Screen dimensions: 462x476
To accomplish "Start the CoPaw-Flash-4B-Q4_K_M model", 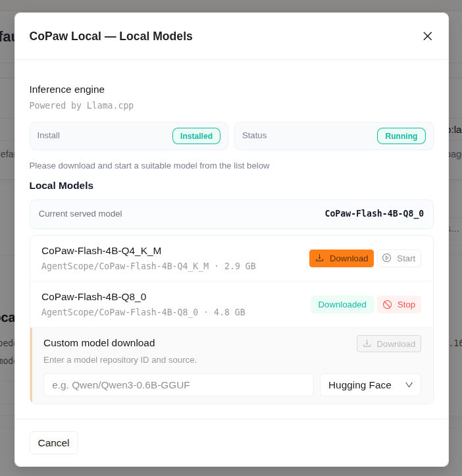I will click(x=399, y=259).
